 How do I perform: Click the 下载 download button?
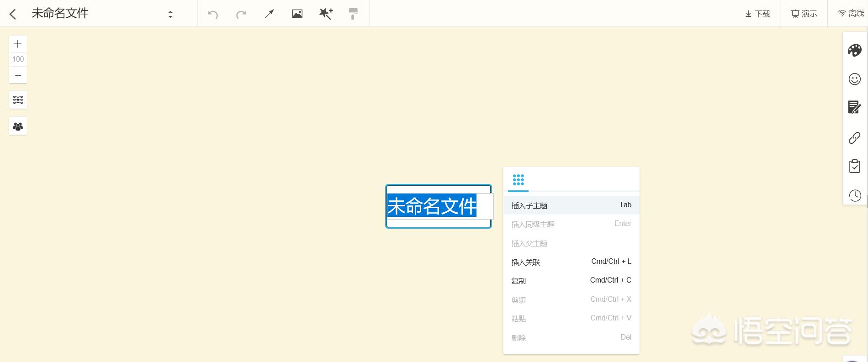coord(757,14)
